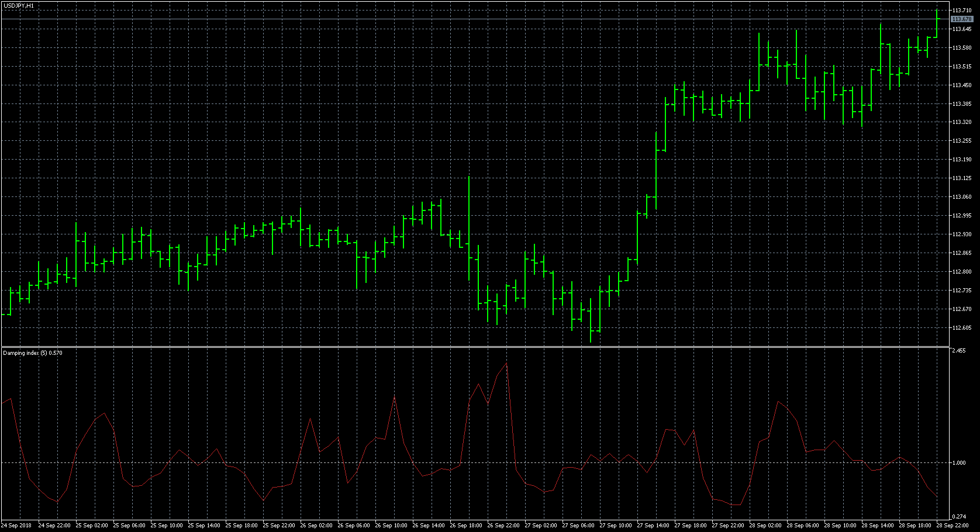Click the 113.060 price scale label
Viewport: 980px width, 532px height.
point(962,196)
